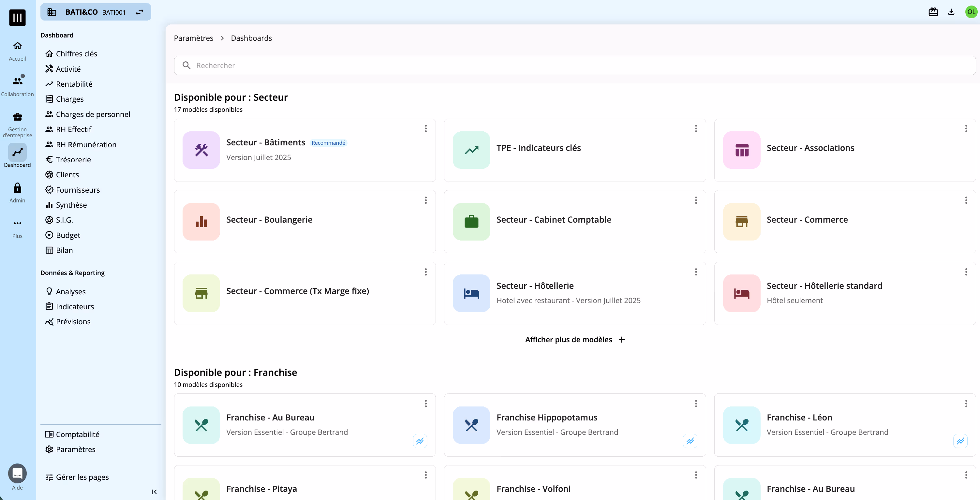980x500 pixels.
Task: Open three-dot menu on Secteur - Commerce card
Action: pyautogui.click(x=966, y=200)
